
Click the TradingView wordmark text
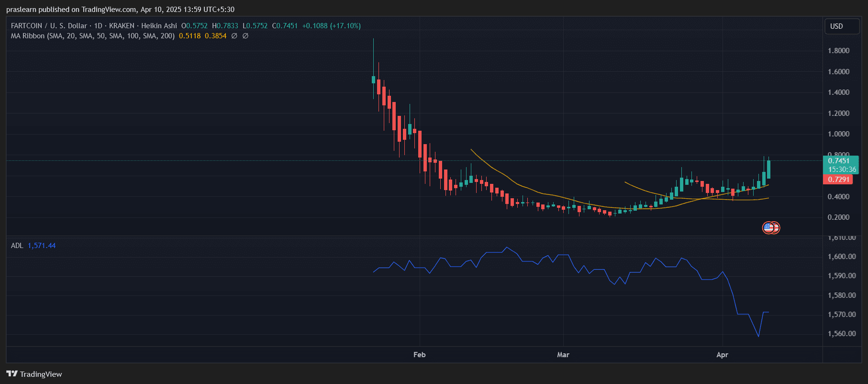(41, 374)
